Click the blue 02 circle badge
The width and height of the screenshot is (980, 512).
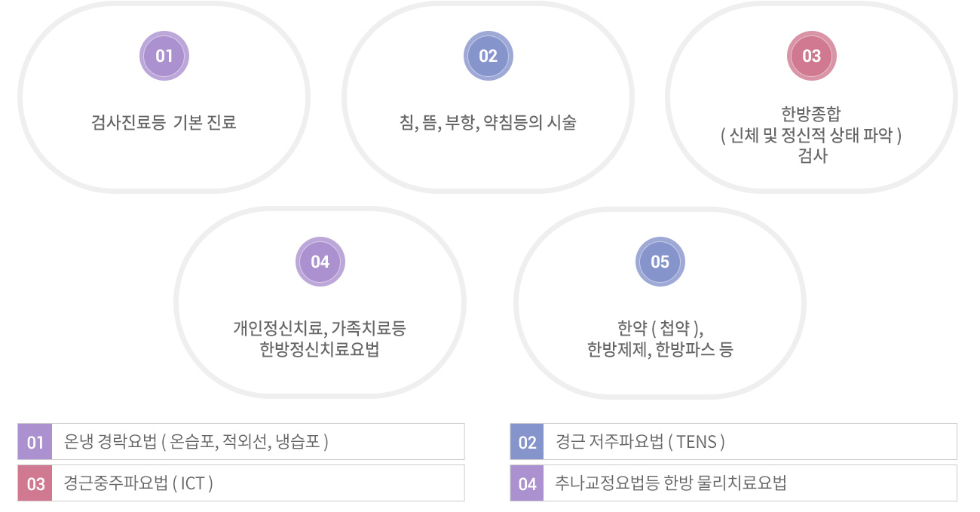point(488,56)
